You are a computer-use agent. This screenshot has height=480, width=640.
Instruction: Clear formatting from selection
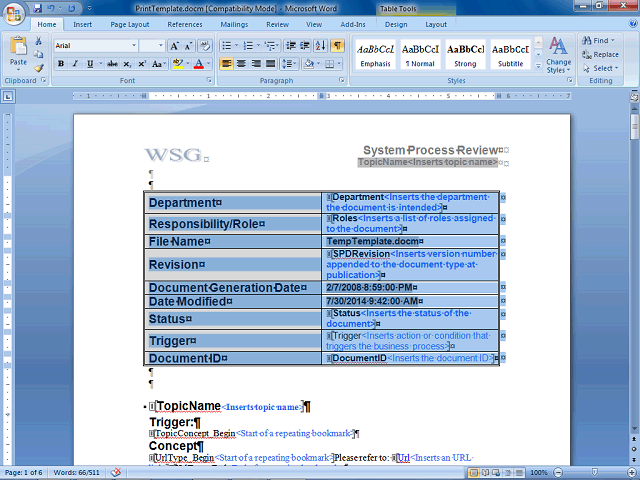click(x=205, y=46)
